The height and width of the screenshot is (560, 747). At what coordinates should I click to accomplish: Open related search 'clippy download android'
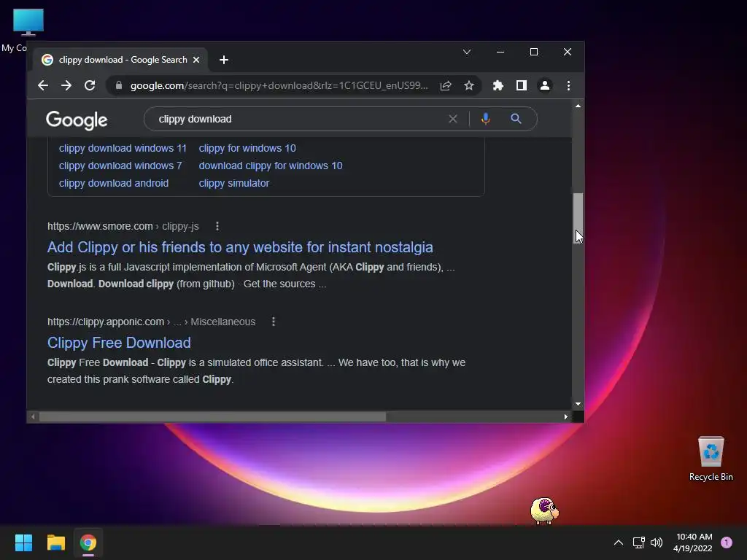(x=114, y=183)
